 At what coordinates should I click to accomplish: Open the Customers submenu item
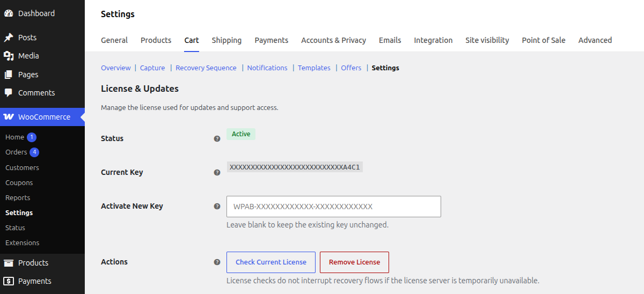pos(22,168)
